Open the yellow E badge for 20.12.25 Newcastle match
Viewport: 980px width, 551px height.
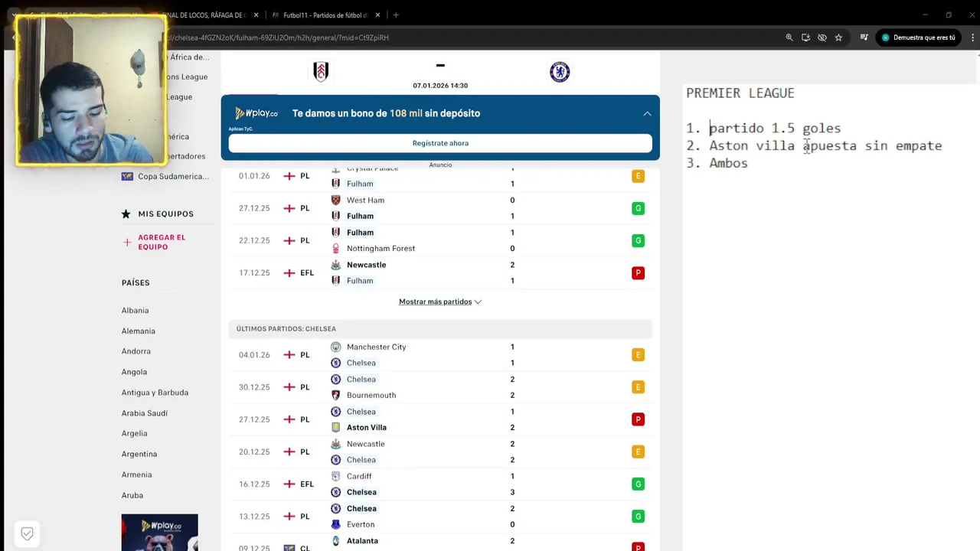point(638,452)
